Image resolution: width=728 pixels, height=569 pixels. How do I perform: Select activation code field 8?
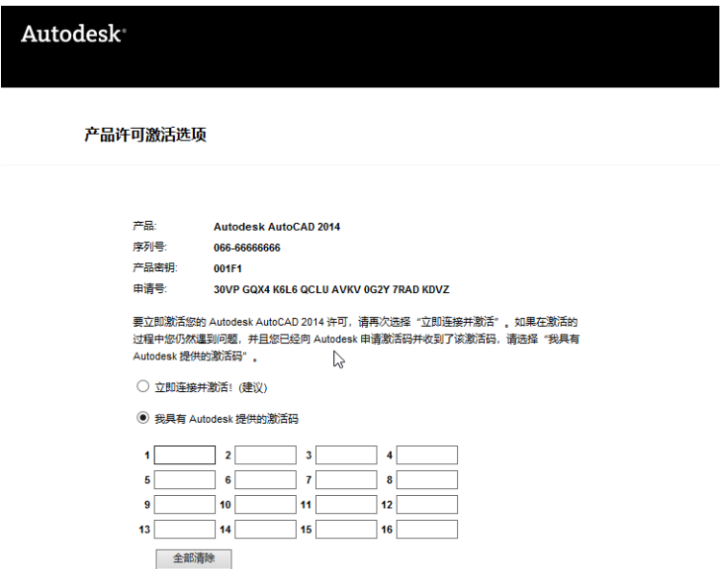[x=426, y=480]
